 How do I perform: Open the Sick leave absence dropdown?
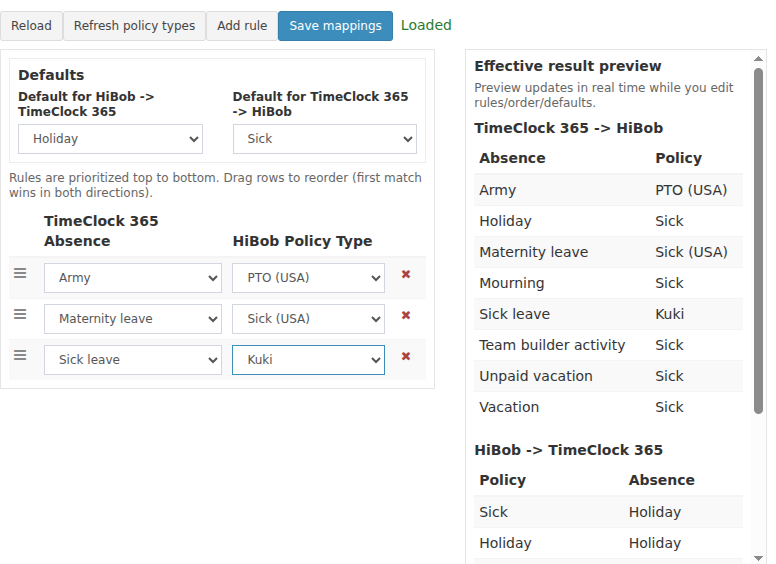pos(132,360)
